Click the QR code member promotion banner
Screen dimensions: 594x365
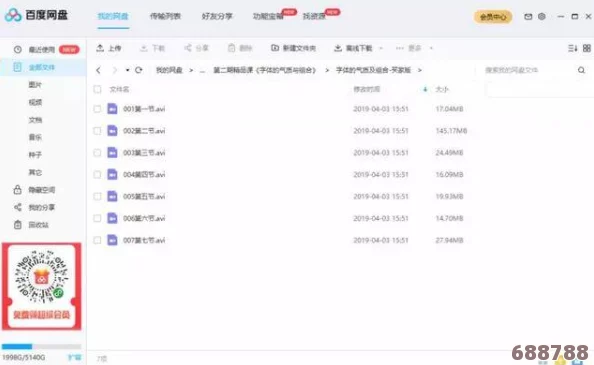[x=42, y=287]
